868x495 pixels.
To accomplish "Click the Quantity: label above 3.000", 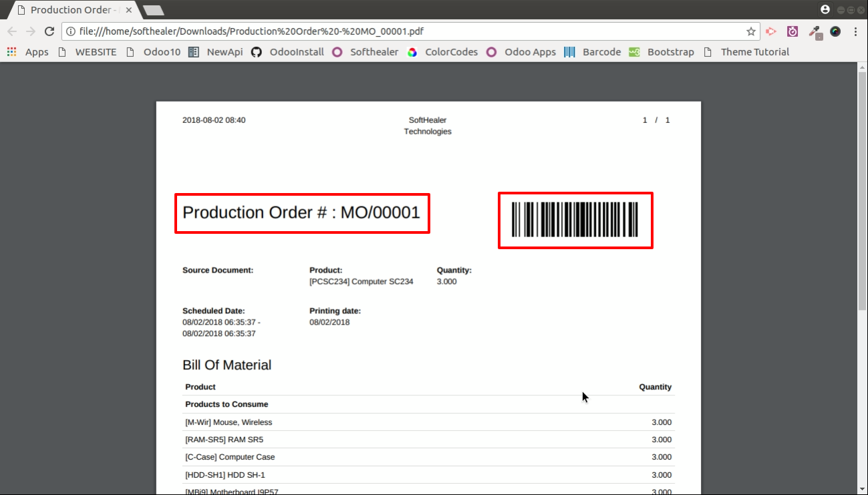I will pyautogui.click(x=454, y=271).
